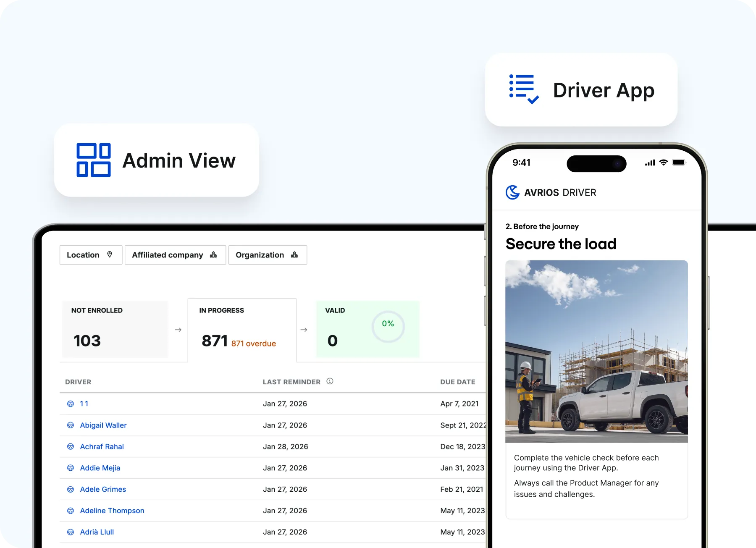
Task: Click the Jan 31, 2023 due date
Action: [462, 468]
